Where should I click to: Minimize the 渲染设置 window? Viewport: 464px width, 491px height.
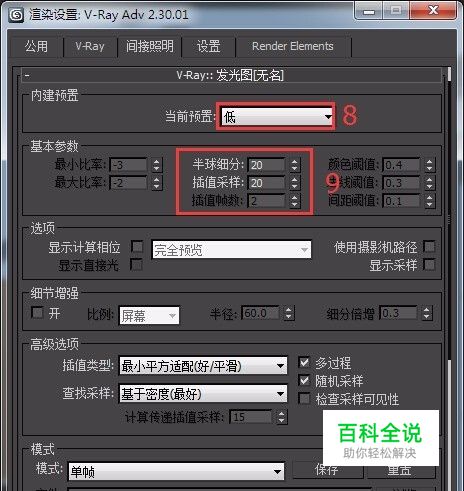click(x=369, y=11)
